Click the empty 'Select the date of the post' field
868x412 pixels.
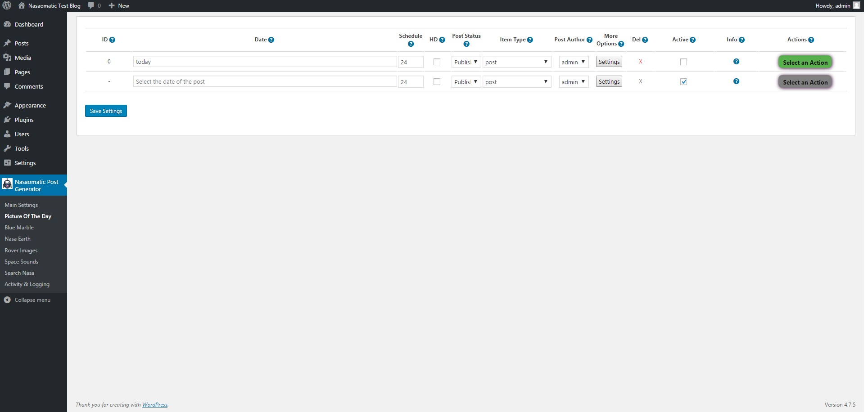pos(265,81)
